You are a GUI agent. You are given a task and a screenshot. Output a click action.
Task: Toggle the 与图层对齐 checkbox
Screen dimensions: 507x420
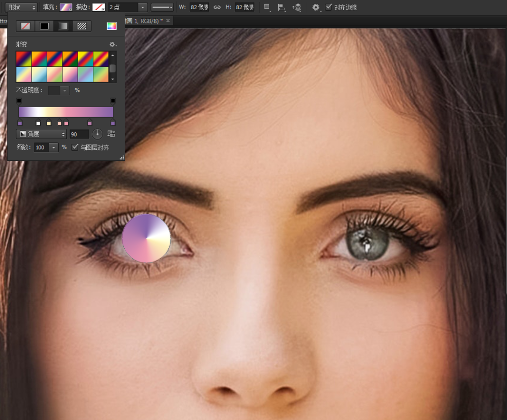(75, 147)
